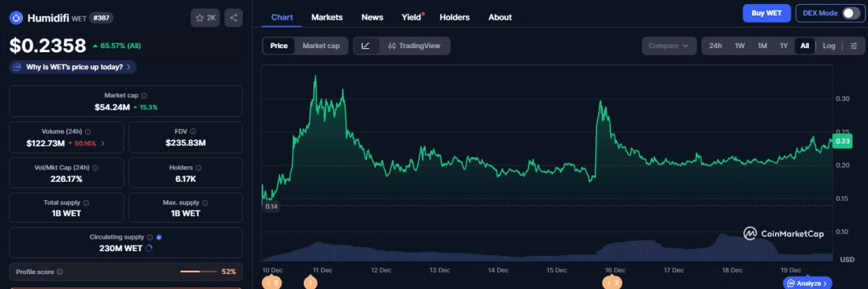The image size is (868, 289).
Task: Switch chart to Price view
Action: tap(279, 46)
